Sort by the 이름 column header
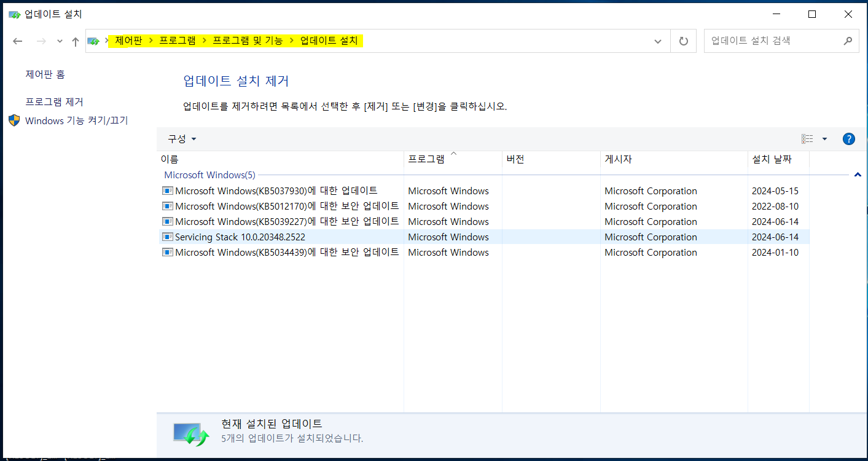 point(281,159)
